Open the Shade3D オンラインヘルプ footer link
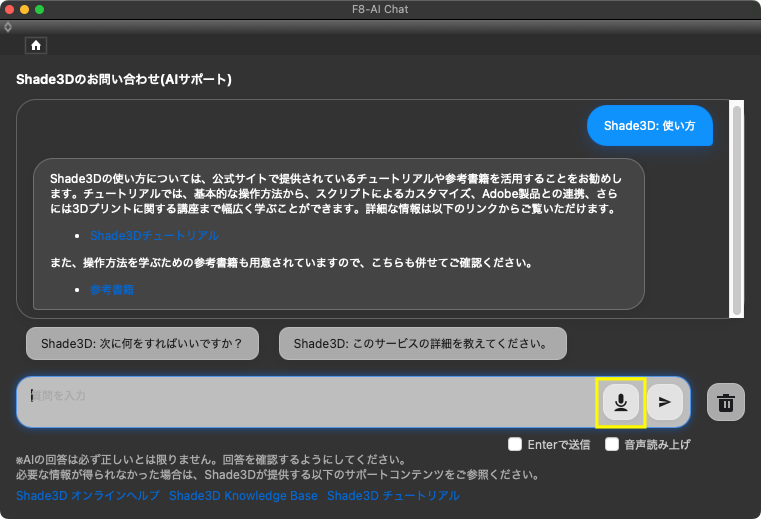This screenshot has width=761, height=519. [x=87, y=496]
